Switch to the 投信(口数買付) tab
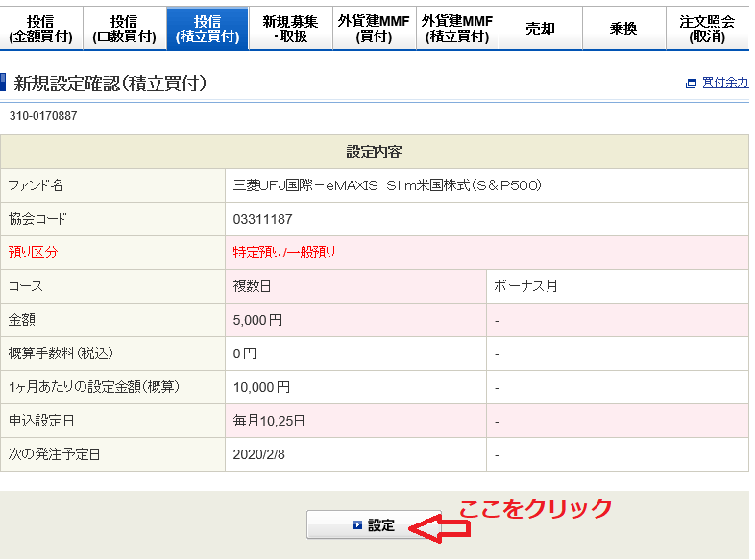This screenshot has height=560, width=755. pyautogui.click(x=125, y=29)
